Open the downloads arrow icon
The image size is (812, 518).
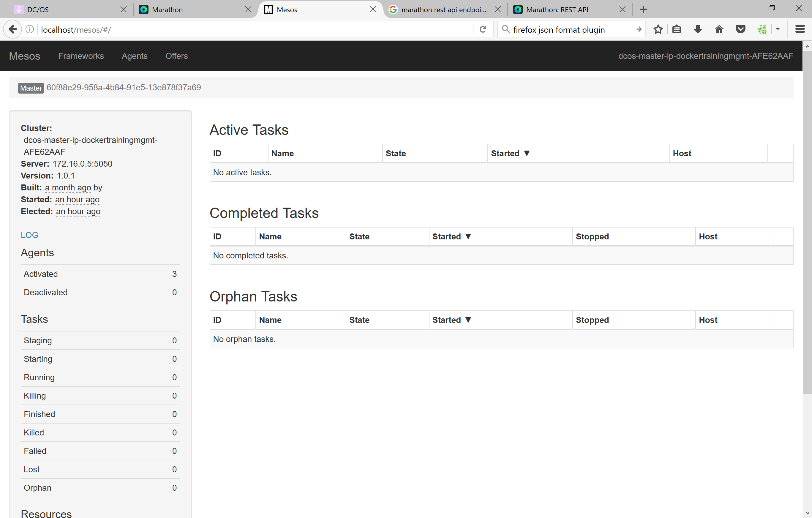point(698,29)
